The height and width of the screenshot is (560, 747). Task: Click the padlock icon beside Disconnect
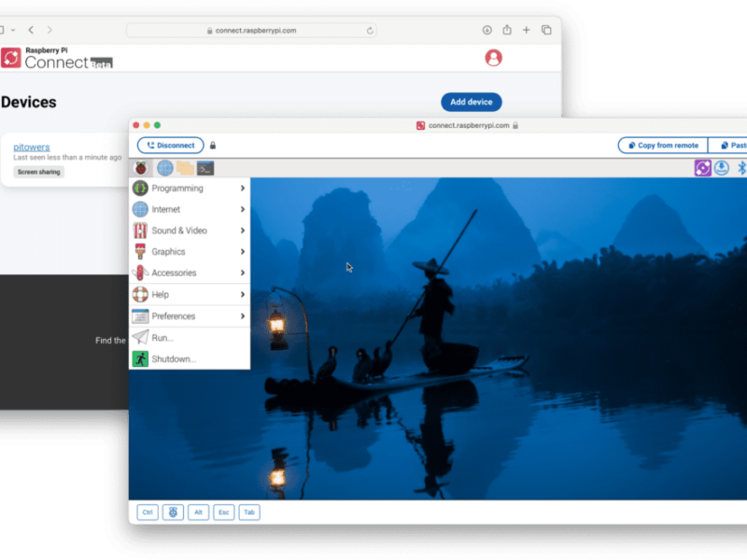pos(213,145)
